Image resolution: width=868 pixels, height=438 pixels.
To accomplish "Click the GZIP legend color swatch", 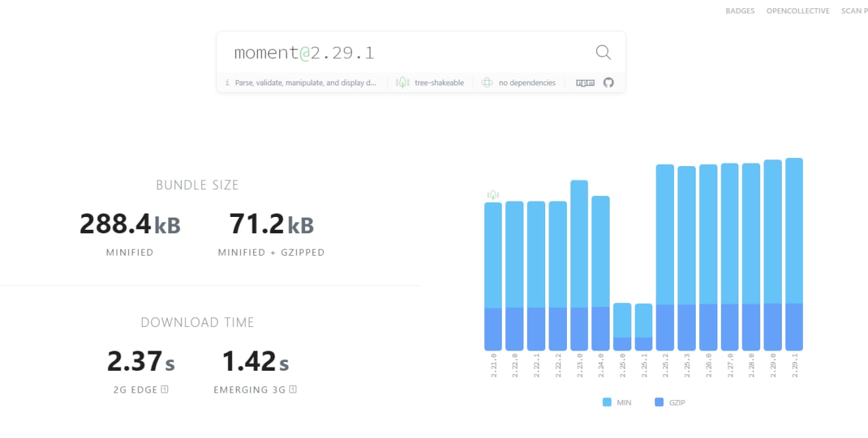I will click(659, 402).
